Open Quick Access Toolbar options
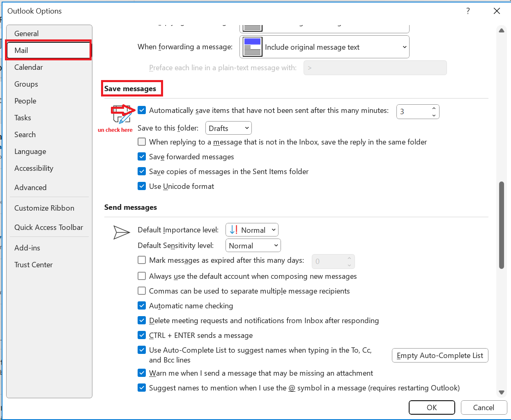Image resolution: width=511 pixels, height=420 pixels. pyautogui.click(x=49, y=227)
